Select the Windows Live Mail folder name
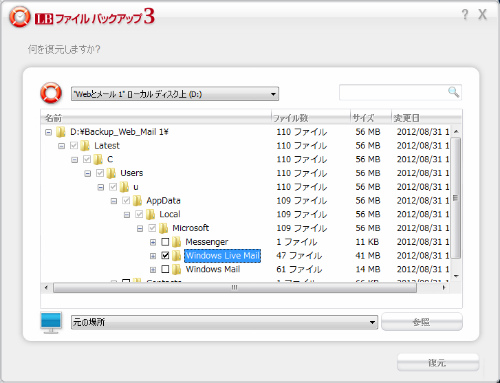Viewport: 500px width, 383px height. [x=222, y=256]
